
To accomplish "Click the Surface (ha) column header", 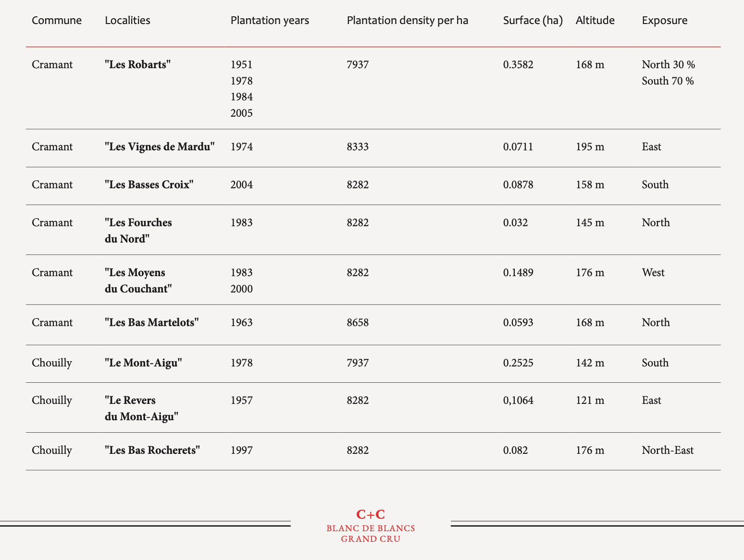I will coord(533,20).
